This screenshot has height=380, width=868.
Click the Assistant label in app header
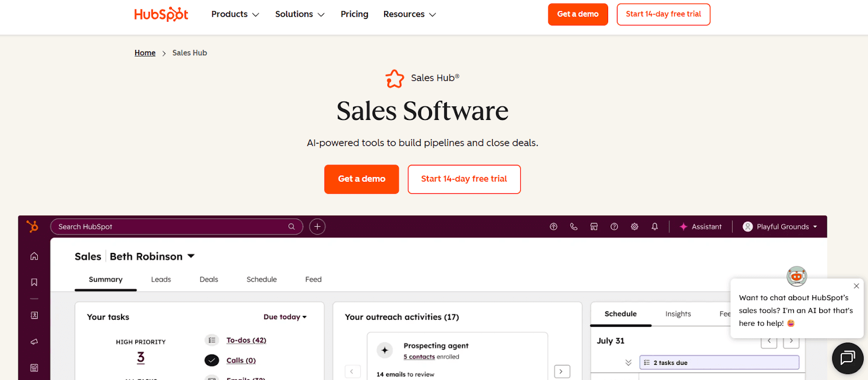707,226
